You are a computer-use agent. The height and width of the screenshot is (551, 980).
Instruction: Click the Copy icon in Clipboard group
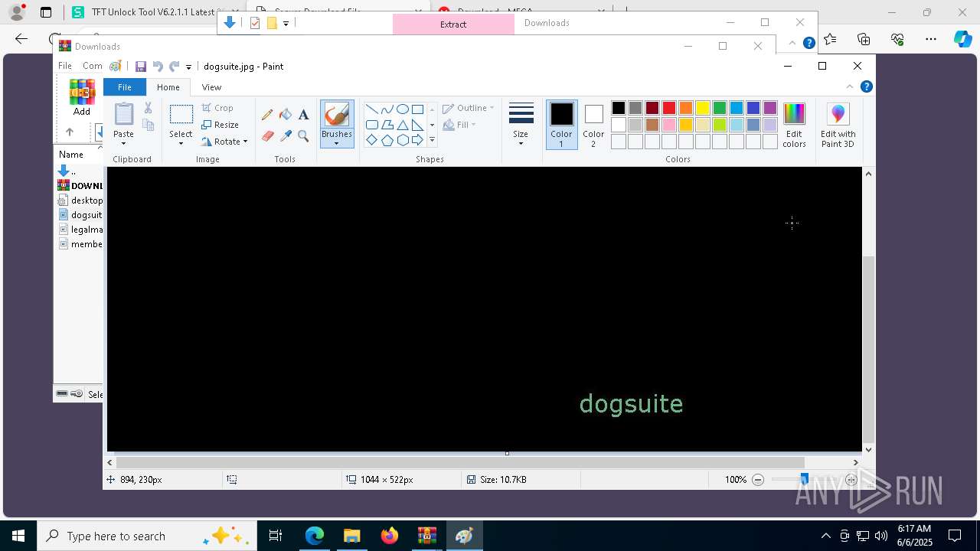pyautogui.click(x=149, y=126)
